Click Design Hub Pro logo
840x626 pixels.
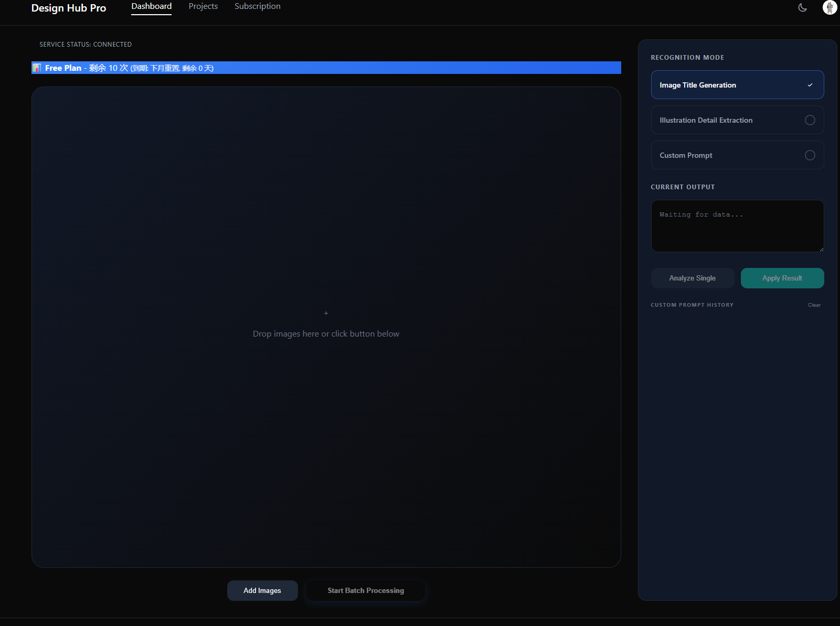(69, 8)
